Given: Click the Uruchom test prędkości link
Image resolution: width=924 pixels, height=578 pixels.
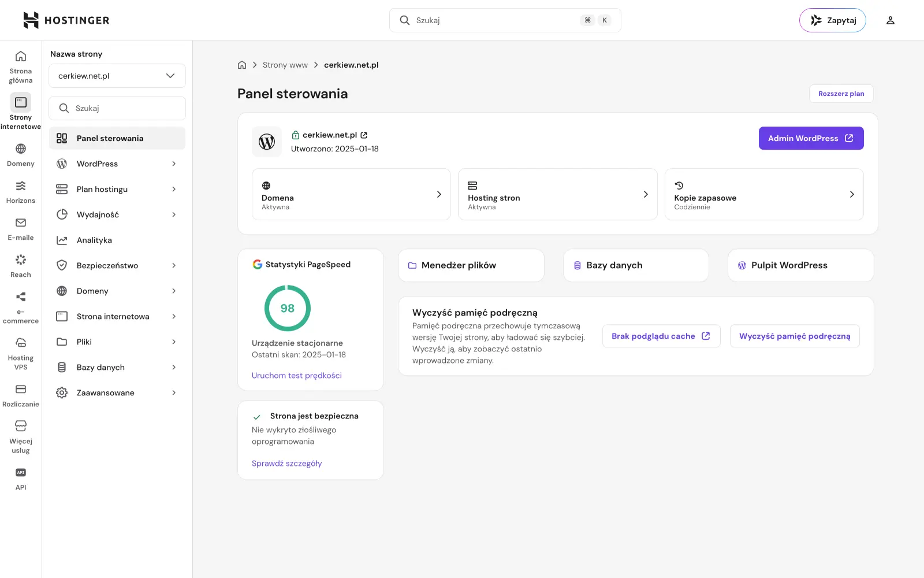Looking at the screenshot, I should (x=297, y=376).
